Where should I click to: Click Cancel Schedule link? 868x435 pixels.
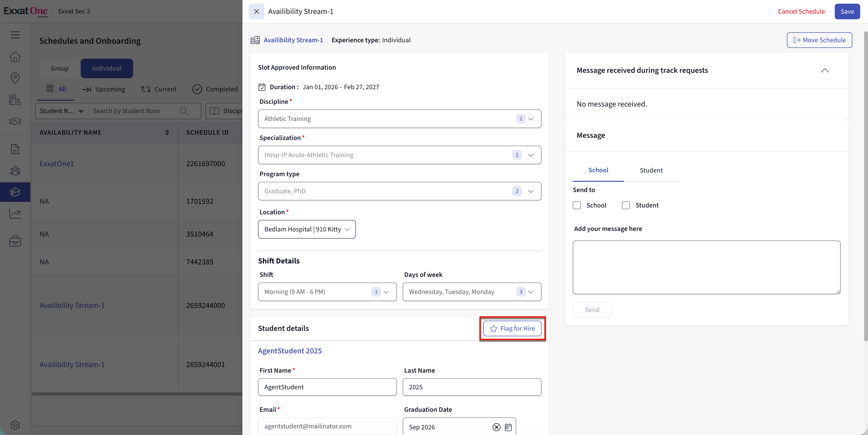point(801,11)
